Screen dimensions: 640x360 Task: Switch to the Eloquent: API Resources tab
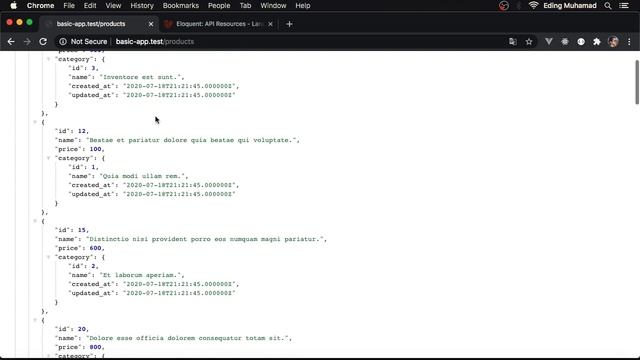(219, 24)
